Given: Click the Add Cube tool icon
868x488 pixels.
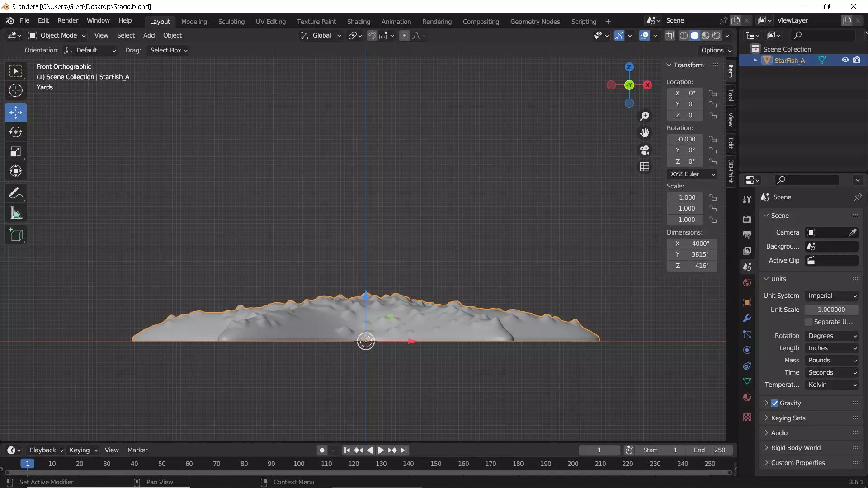Looking at the screenshot, I should pyautogui.click(x=16, y=235).
